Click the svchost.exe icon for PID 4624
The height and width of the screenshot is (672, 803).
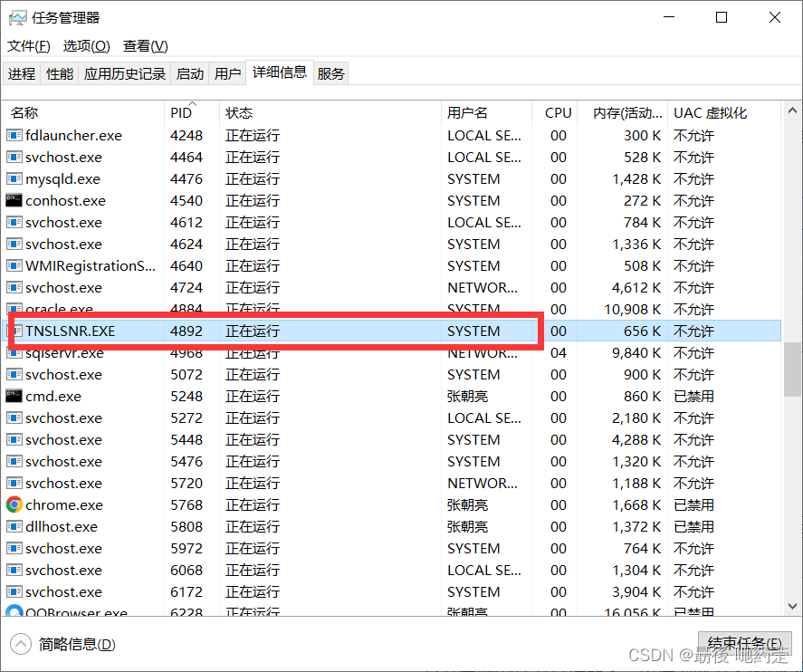pyautogui.click(x=14, y=244)
